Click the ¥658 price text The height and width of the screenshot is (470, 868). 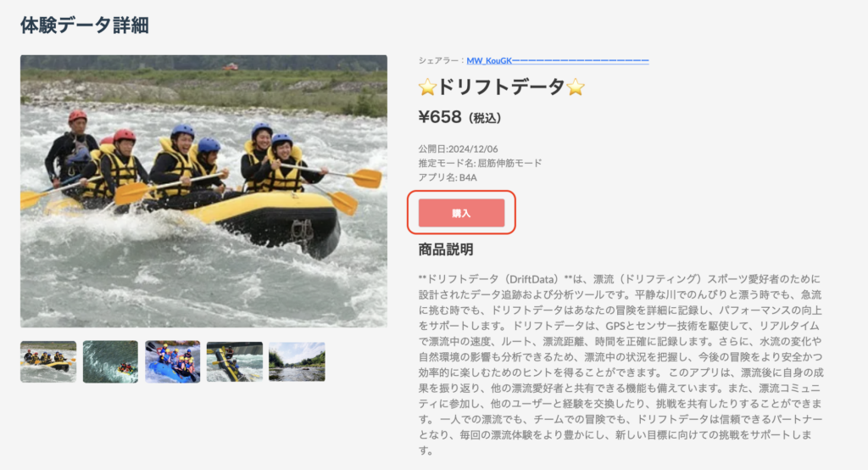pyautogui.click(x=440, y=117)
